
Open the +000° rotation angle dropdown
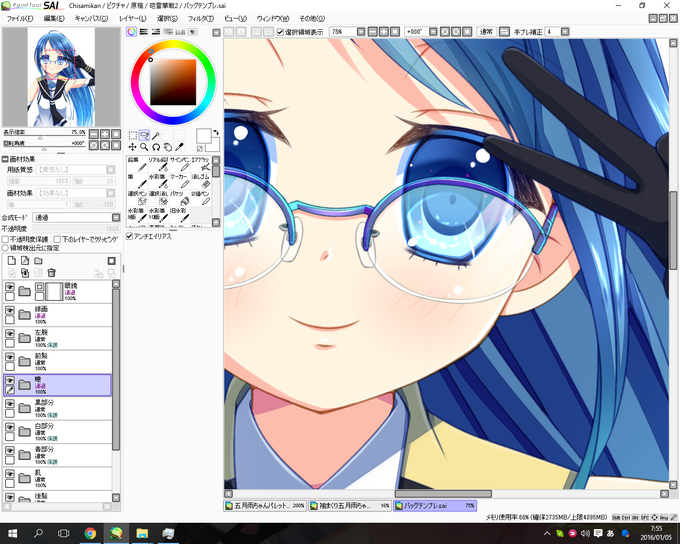(x=433, y=32)
